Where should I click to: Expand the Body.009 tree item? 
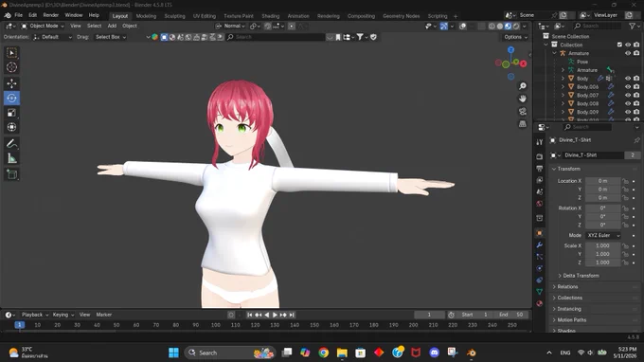click(563, 112)
